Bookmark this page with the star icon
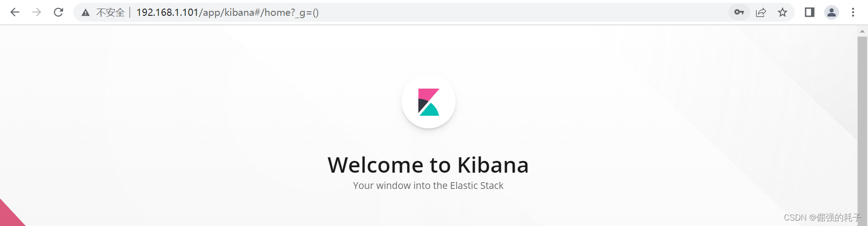The height and width of the screenshot is (226, 868). tap(783, 12)
